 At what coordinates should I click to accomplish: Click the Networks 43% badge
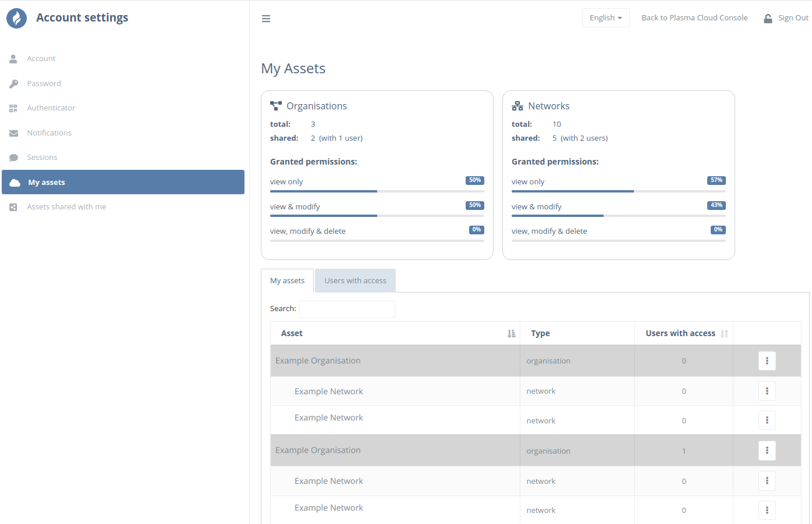tap(717, 205)
